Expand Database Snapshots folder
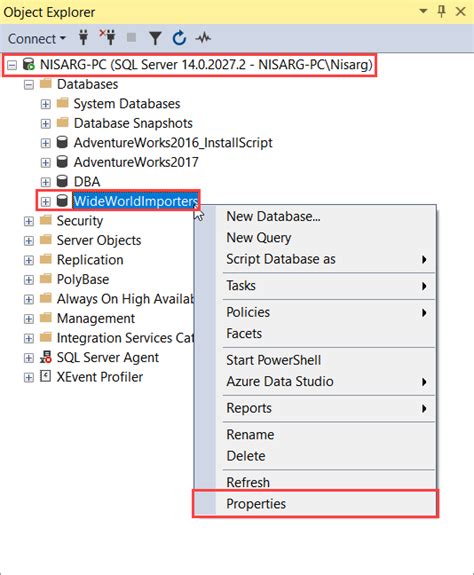The height and width of the screenshot is (575, 474). 45,124
